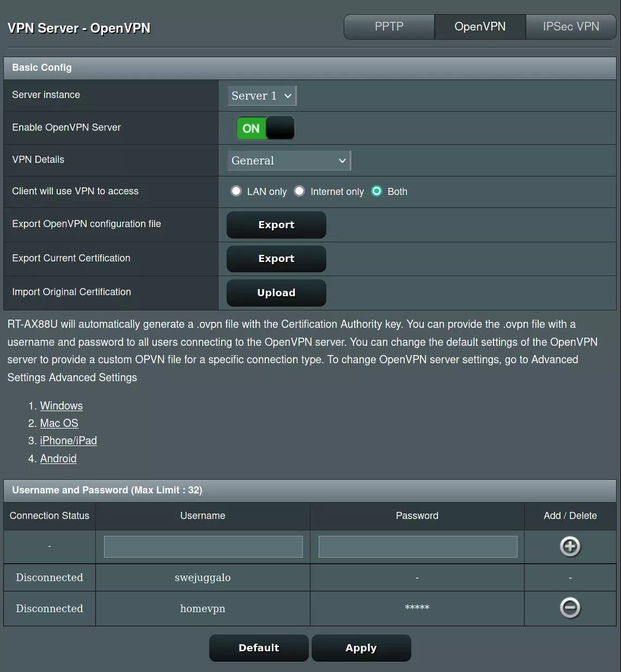Image resolution: width=621 pixels, height=672 pixels.
Task: Click the new Password input field
Action: point(417,546)
